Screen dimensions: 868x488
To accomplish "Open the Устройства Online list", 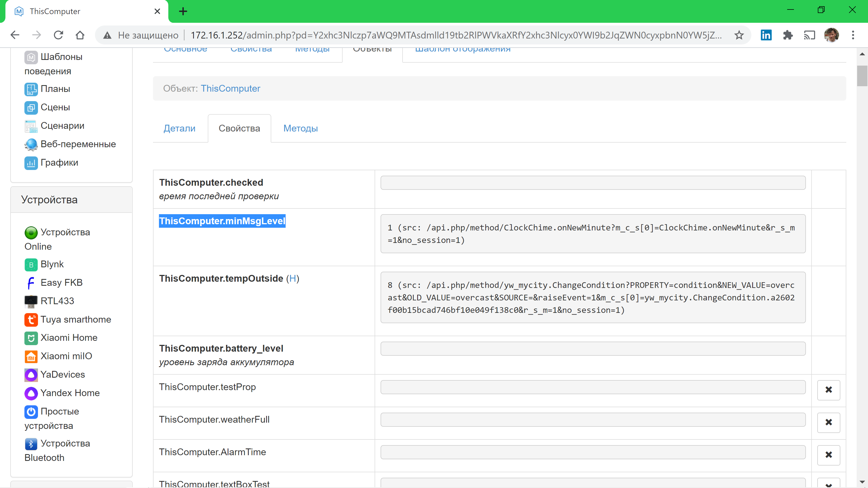I will tap(57, 239).
